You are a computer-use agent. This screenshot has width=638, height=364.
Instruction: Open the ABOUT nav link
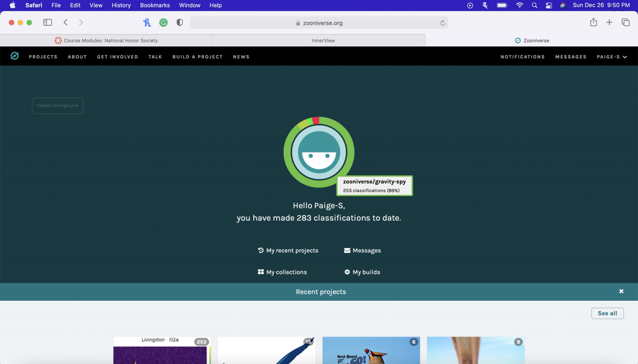coord(77,57)
